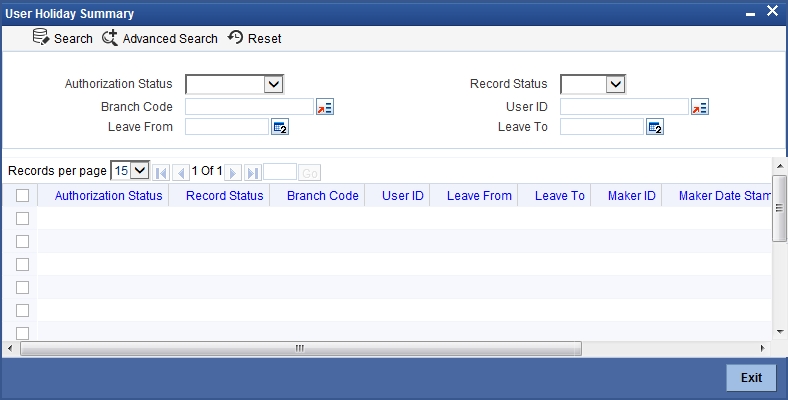
Task: Close the User Holiday Summary window
Action: [x=772, y=11]
